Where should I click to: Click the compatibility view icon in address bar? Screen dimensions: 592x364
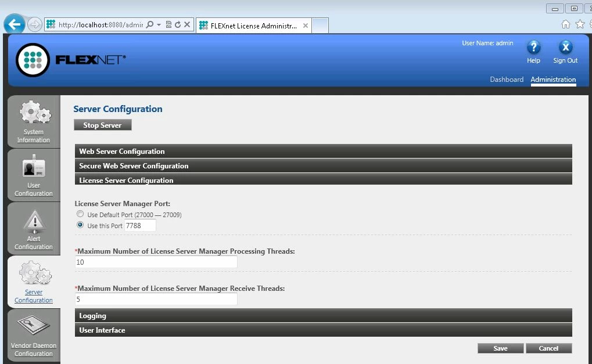point(168,24)
